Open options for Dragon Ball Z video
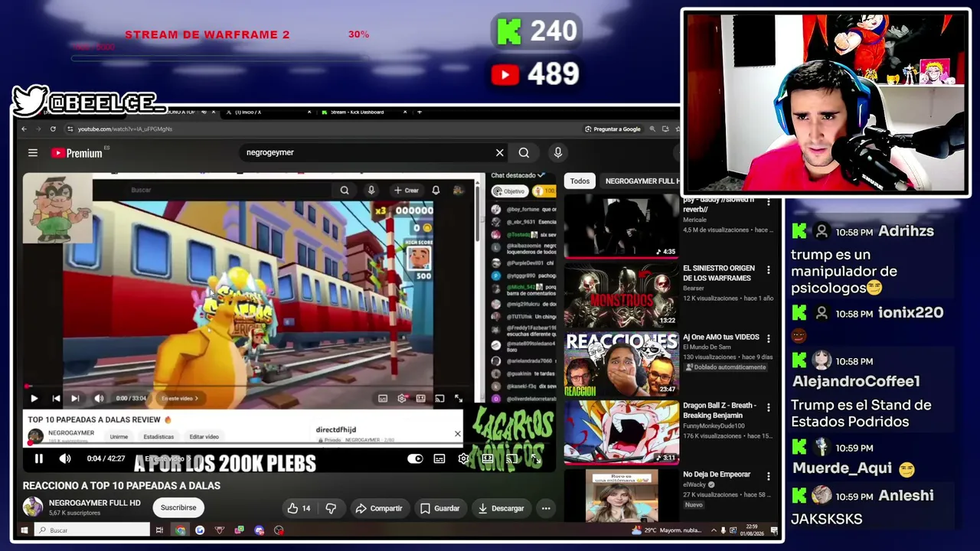The width and height of the screenshot is (980, 551). 769,407
